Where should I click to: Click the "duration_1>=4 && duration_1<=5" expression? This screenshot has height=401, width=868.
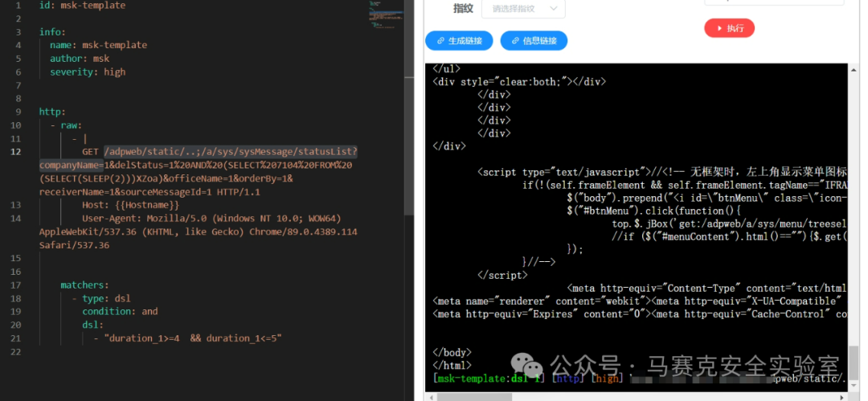(193, 338)
